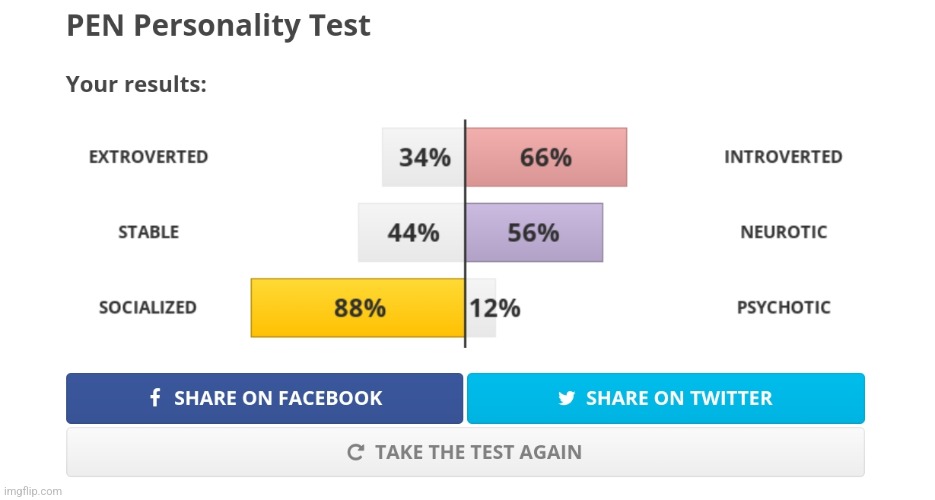The height and width of the screenshot is (500, 935).
Task: Share results on Facebook
Action: pos(264,398)
